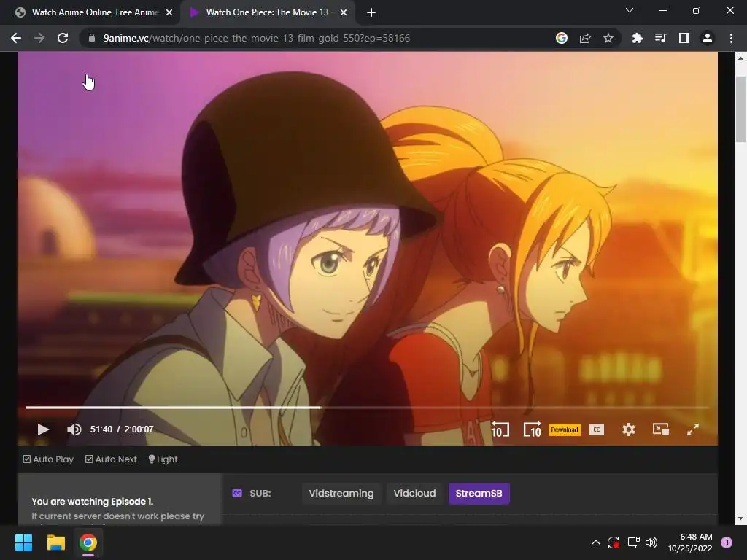747x560 pixels.
Task: Toggle the Light bulb option
Action: tap(163, 459)
